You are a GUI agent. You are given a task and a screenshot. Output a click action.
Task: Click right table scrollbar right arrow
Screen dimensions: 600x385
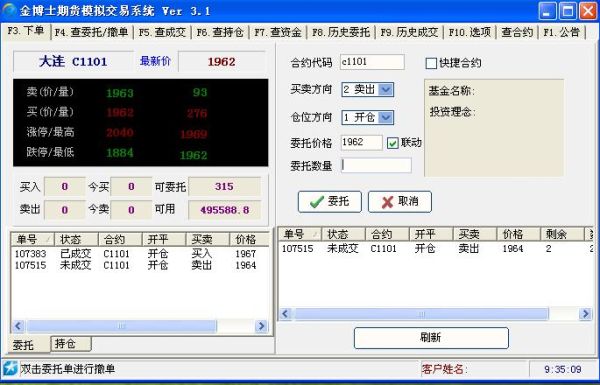click(x=585, y=314)
